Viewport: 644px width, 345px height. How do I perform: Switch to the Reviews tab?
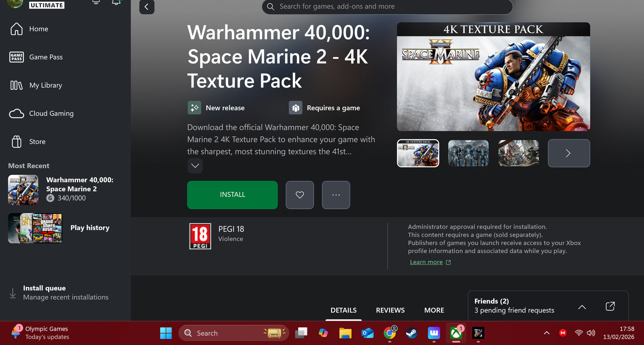[x=390, y=310]
